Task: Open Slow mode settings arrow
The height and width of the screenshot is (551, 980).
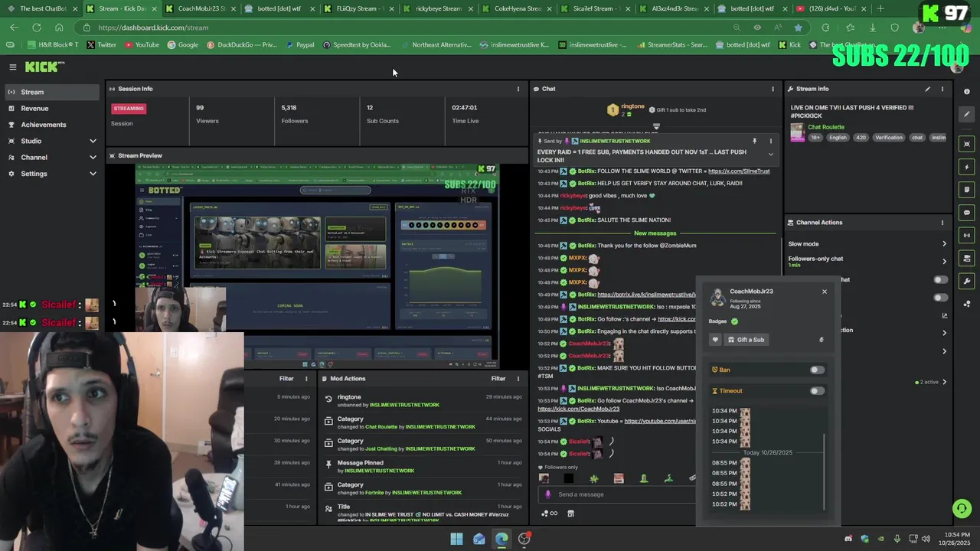Action: point(944,244)
